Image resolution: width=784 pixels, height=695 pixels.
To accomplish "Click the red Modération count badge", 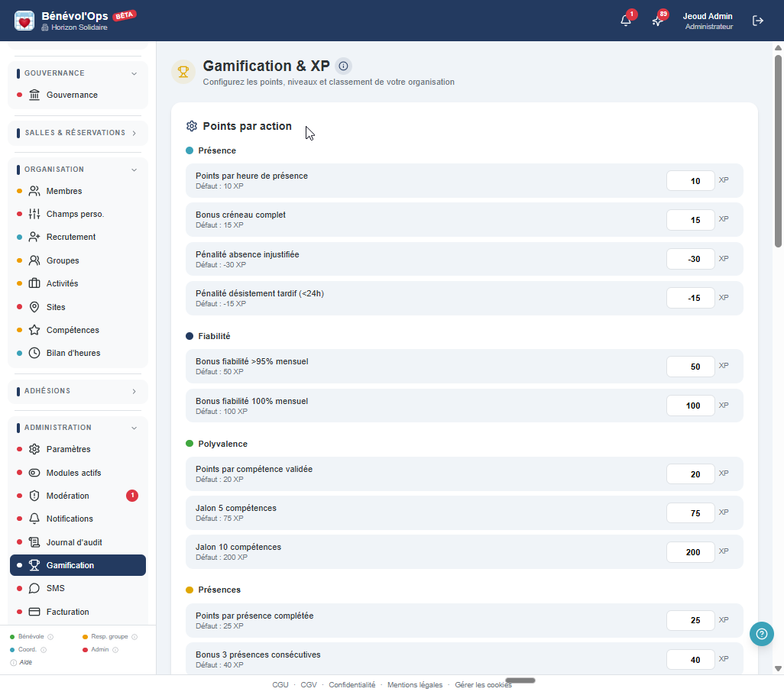I will (132, 496).
